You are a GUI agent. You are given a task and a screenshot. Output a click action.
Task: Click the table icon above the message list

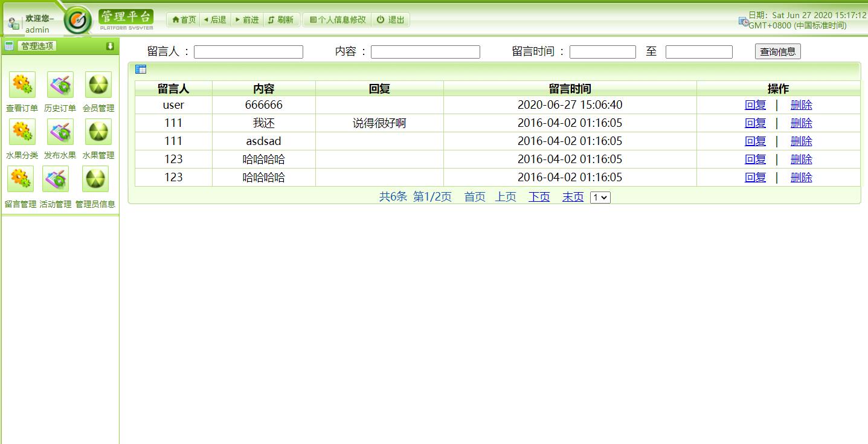pos(141,69)
